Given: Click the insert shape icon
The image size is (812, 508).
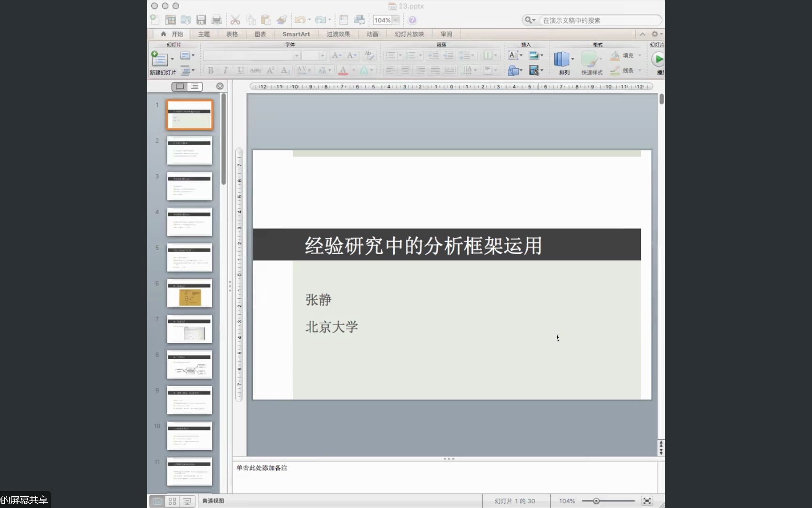Looking at the screenshot, I should pyautogui.click(x=513, y=71).
